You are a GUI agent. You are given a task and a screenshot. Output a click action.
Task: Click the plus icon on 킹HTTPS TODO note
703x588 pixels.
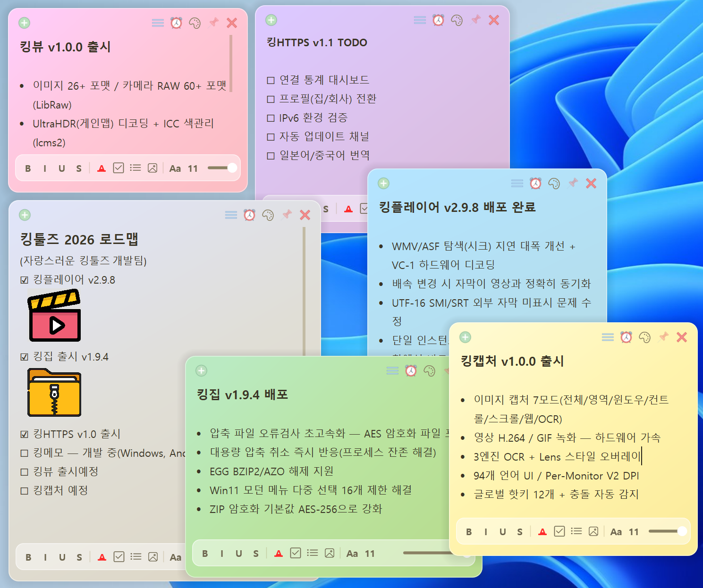coord(271,20)
